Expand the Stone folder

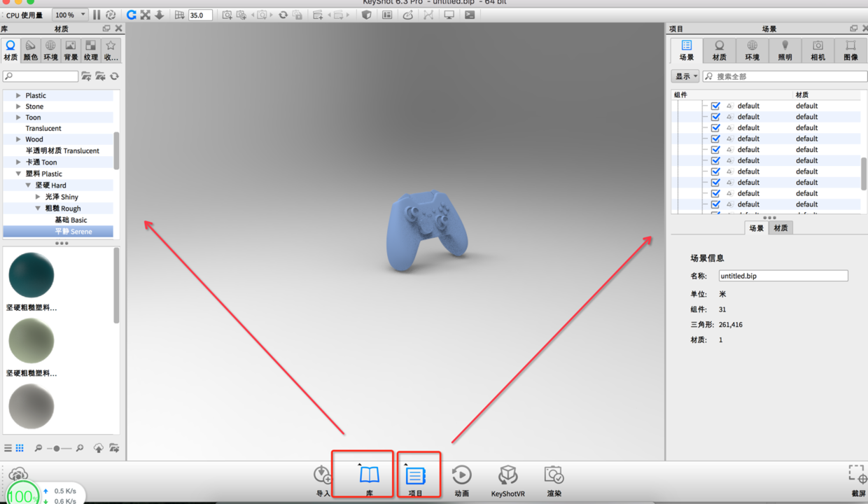click(18, 106)
